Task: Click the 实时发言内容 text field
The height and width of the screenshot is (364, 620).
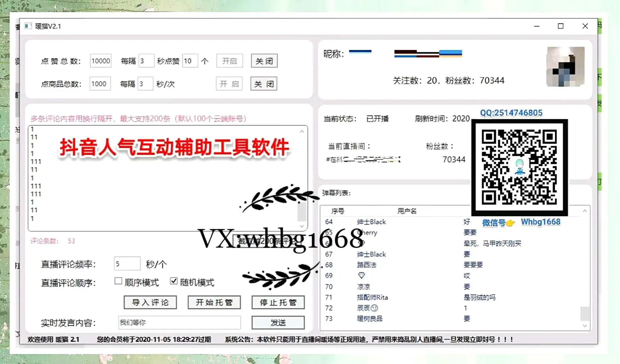Action: click(x=179, y=323)
